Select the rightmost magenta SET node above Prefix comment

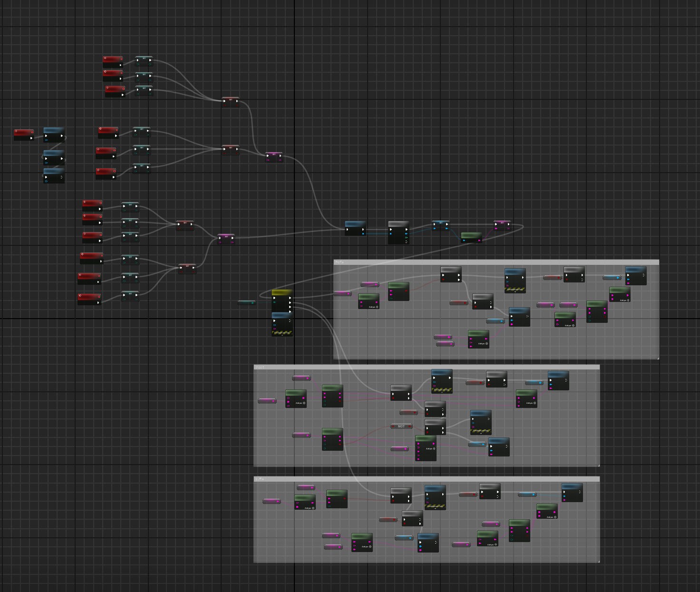point(502,225)
